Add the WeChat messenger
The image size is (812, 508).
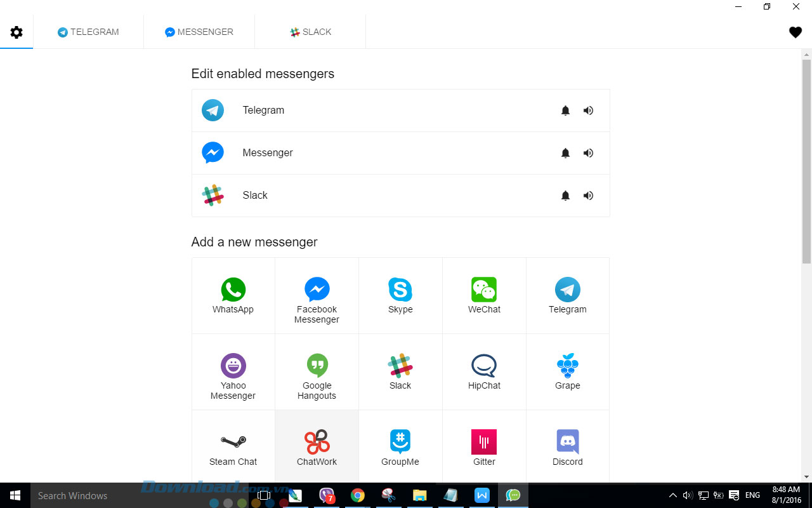point(484,295)
